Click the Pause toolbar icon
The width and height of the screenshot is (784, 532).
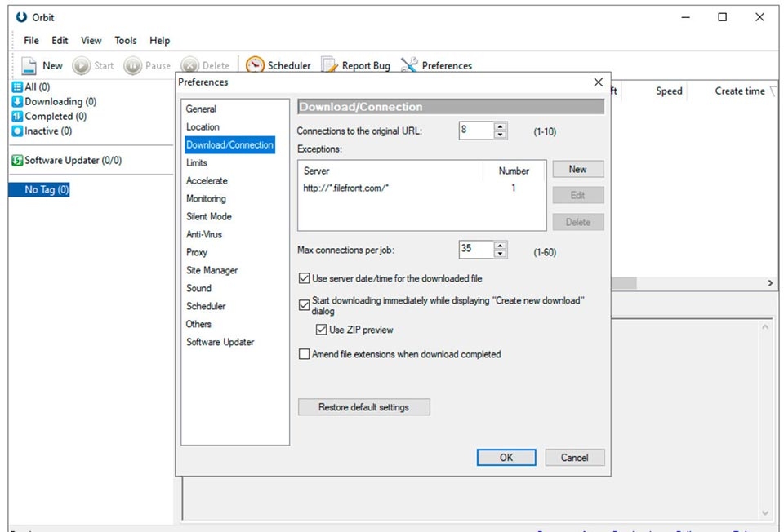click(x=132, y=65)
